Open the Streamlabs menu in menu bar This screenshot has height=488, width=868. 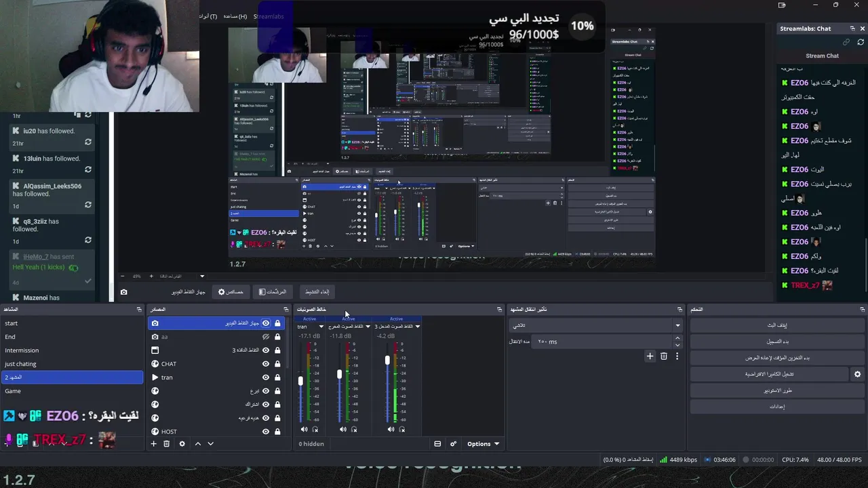pyautogui.click(x=269, y=16)
